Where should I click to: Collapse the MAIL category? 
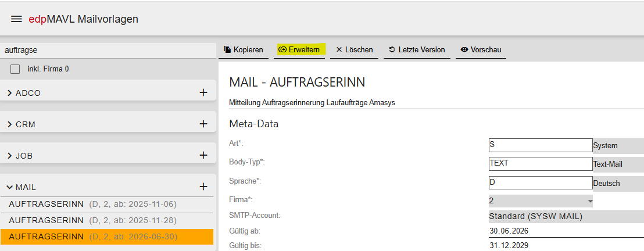[x=22, y=187]
